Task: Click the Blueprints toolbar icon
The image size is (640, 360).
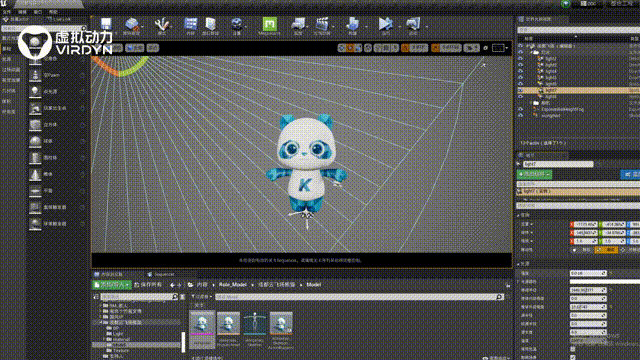Action: coord(298,24)
